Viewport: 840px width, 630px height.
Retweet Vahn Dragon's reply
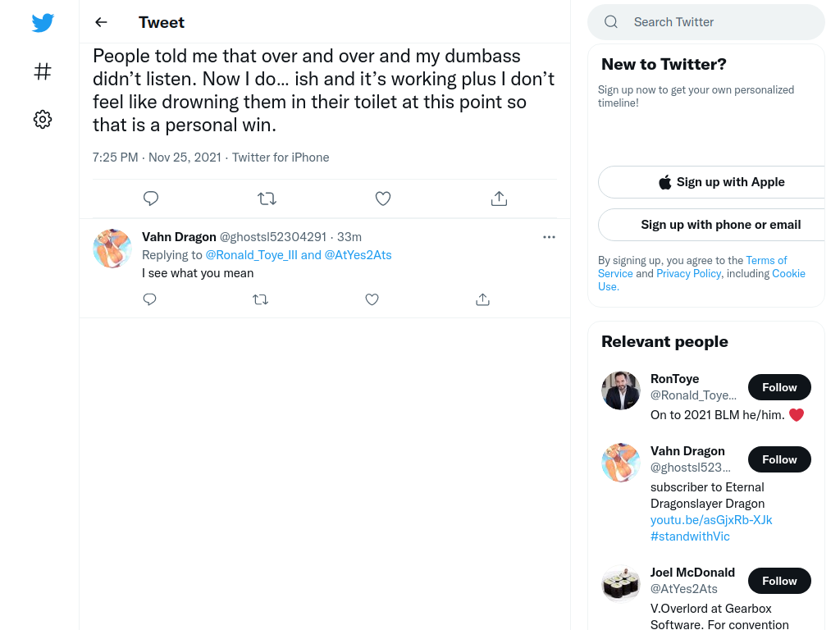click(x=260, y=299)
